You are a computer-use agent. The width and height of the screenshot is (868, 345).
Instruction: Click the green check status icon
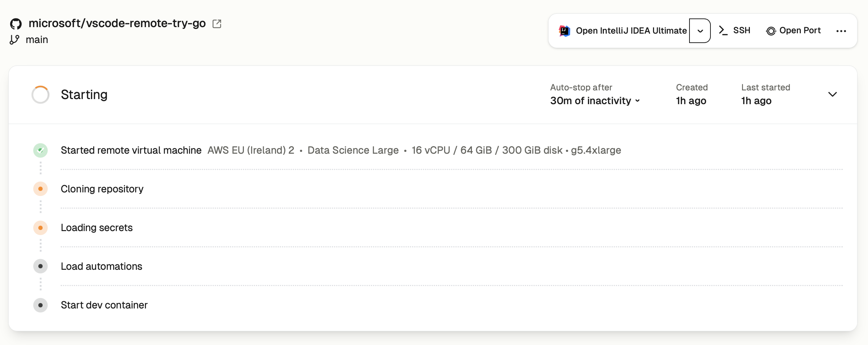pyautogui.click(x=40, y=150)
